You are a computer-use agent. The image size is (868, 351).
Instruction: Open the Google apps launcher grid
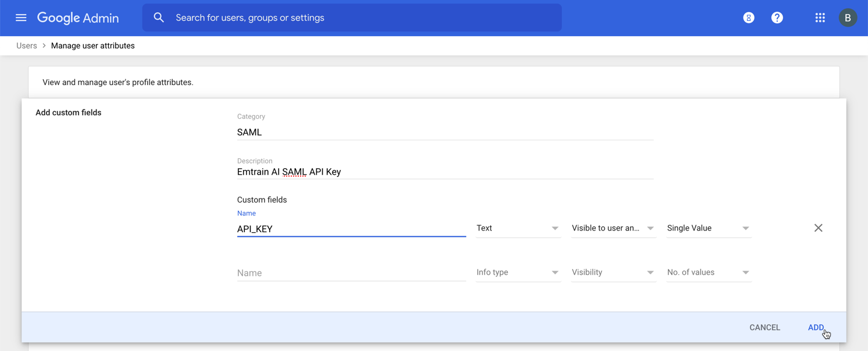(x=820, y=17)
